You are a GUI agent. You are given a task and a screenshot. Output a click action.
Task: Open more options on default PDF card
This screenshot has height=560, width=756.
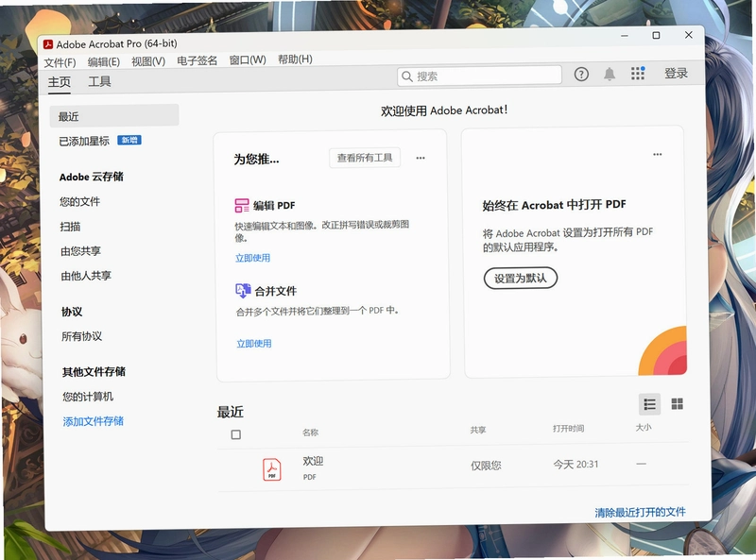(x=657, y=154)
